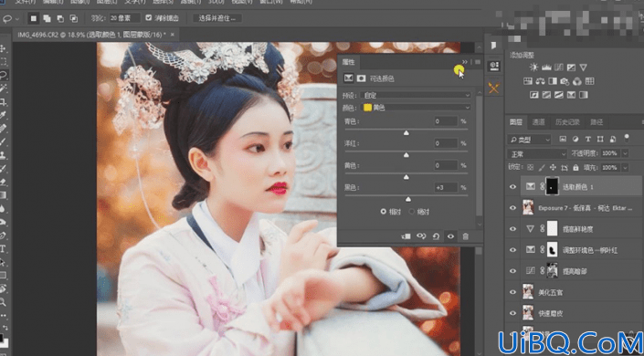644x356 pixels.
Task: Switch to the 路径 tab
Action: 596,122
